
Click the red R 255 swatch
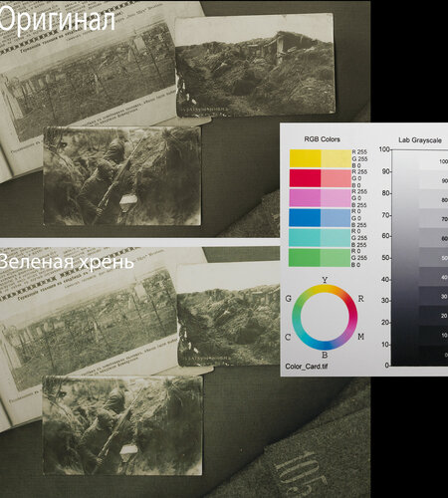point(321,178)
